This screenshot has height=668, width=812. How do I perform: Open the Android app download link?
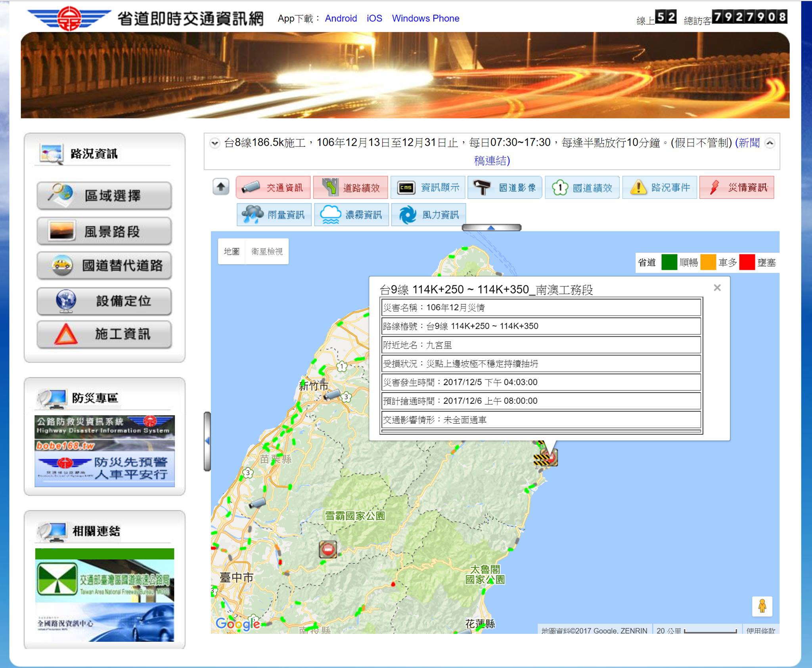pyautogui.click(x=341, y=18)
